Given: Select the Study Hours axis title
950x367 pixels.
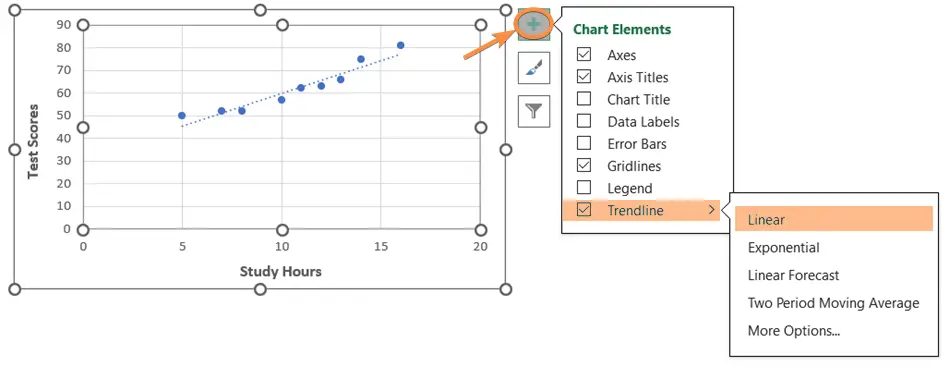Looking at the screenshot, I should tap(281, 271).
